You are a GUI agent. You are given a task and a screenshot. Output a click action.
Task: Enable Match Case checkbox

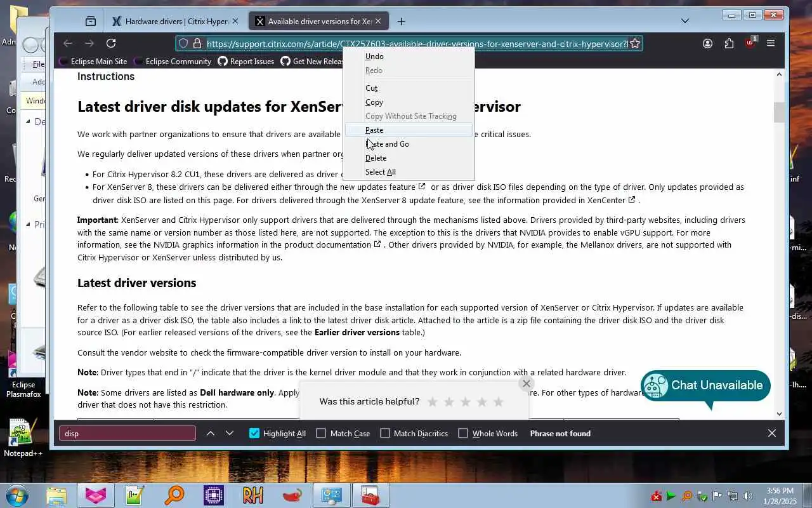point(321,433)
